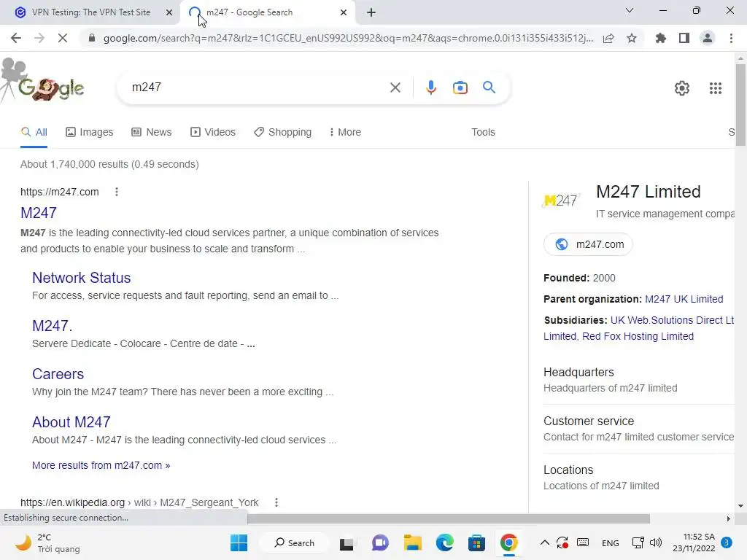Image resolution: width=747 pixels, height=560 pixels.
Task: Open Chat app on taskbar
Action: [379, 542]
